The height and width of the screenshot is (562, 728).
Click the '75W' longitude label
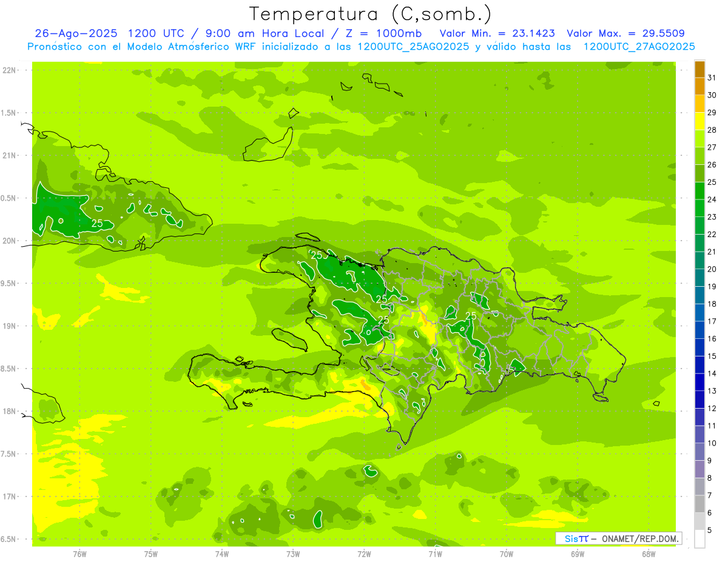151,554
